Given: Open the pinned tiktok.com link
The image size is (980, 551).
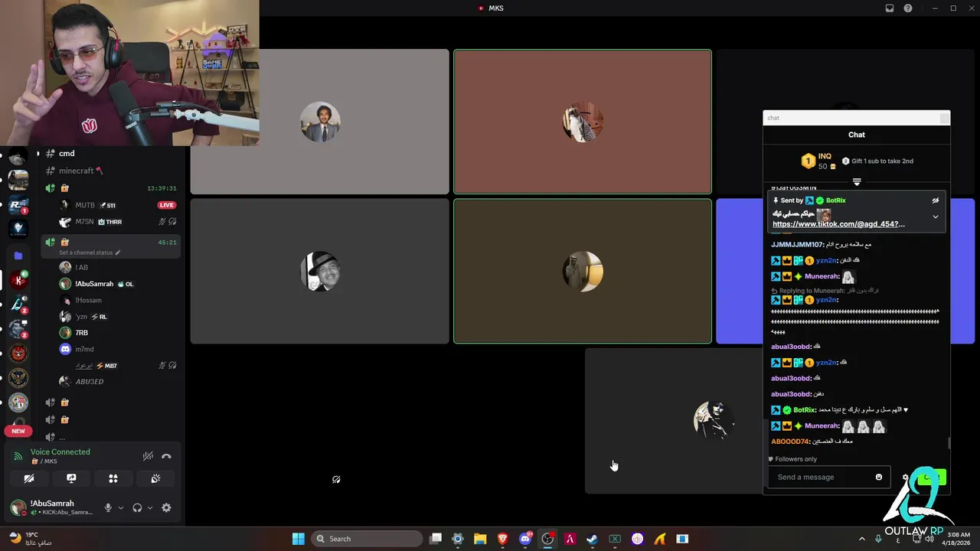Looking at the screenshot, I should 838,224.
